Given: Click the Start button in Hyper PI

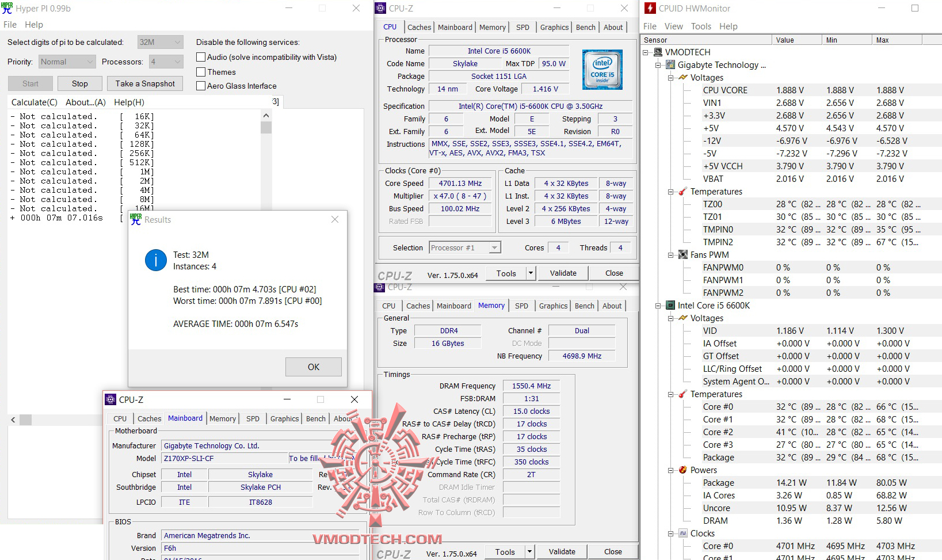Looking at the screenshot, I should coord(30,83).
